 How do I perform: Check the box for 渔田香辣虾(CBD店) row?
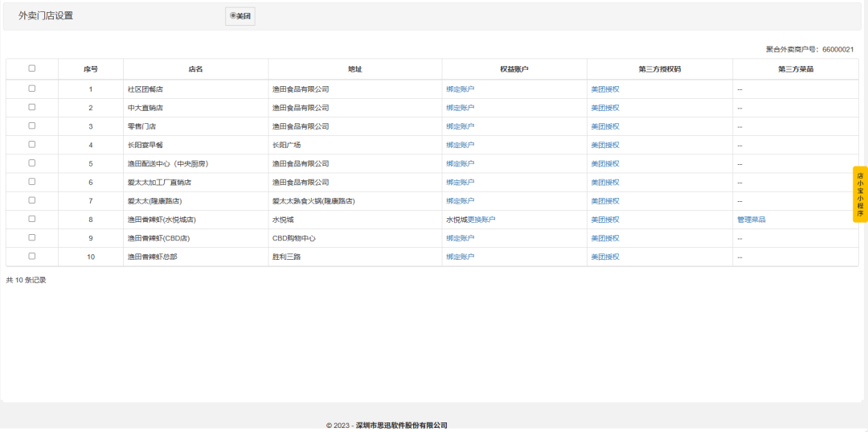coord(31,237)
